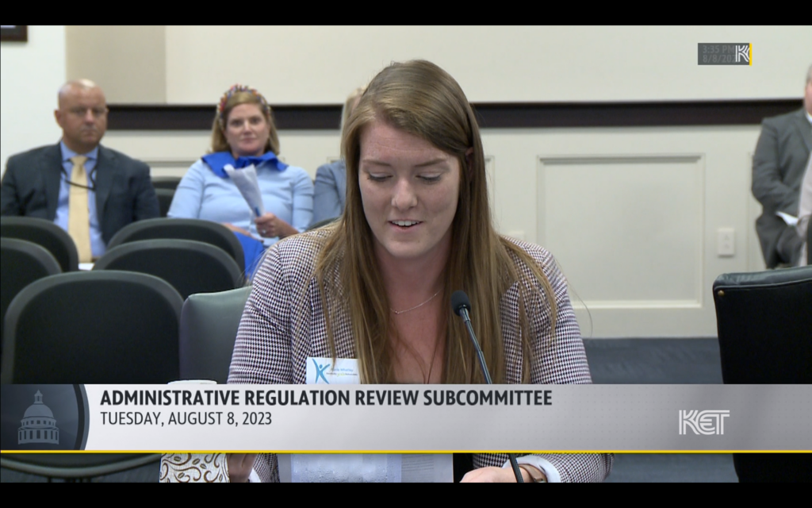The width and height of the screenshot is (812, 508).
Task: Click the black leather chair on the right
Action: (x=763, y=325)
